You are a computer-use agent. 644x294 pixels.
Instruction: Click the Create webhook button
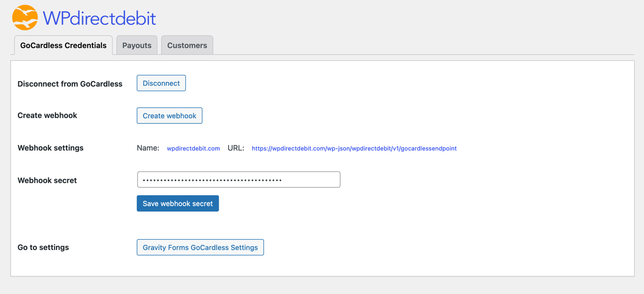coord(170,116)
